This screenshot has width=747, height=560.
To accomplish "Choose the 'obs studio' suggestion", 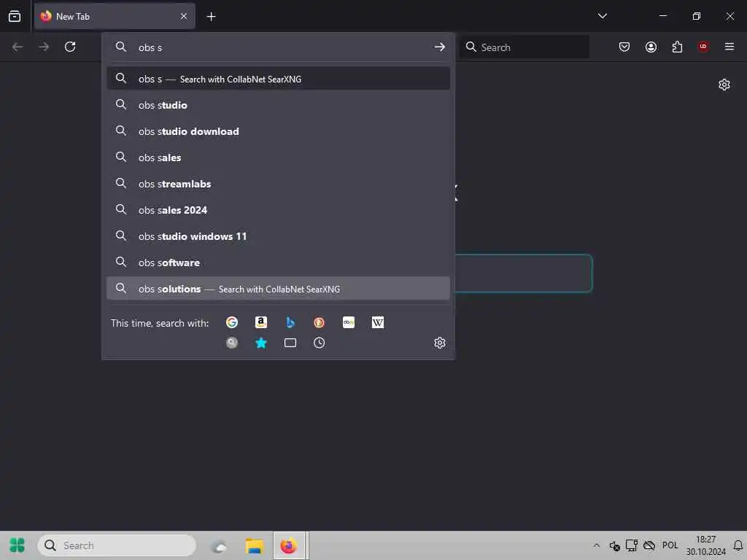I will point(278,105).
